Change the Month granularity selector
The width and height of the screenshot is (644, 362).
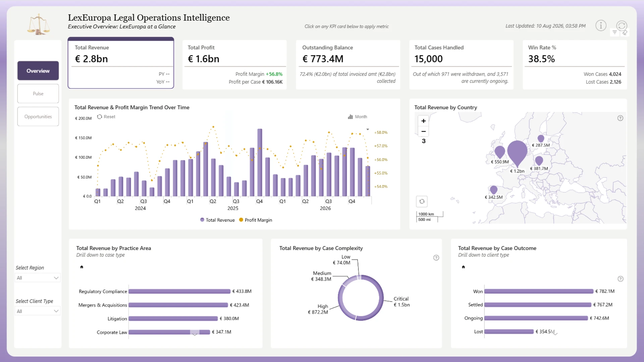click(x=358, y=117)
